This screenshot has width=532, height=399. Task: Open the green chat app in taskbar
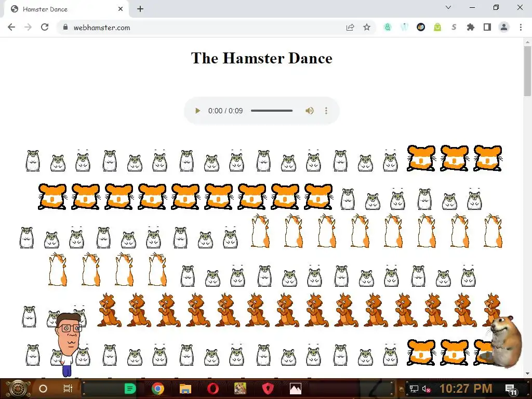click(x=130, y=389)
